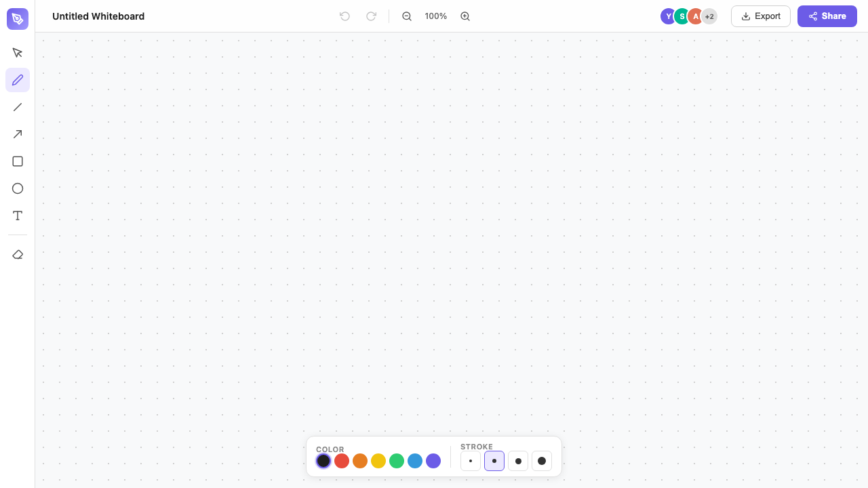Select the thickest stroke size
This screenshot has height=488, width=868.
coord(542,461)
